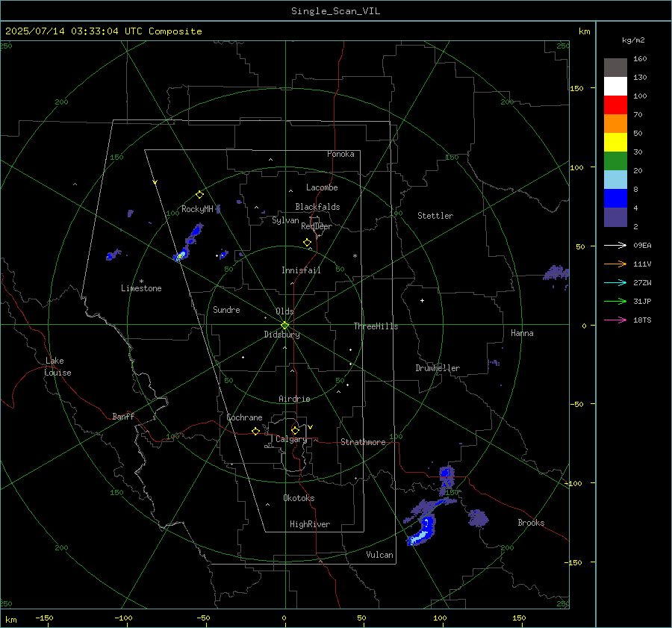Click the yellow V marker northeast of Calgary
The width and height of the screenshot is (672, 628).
pyautogui.click(x=311, y=427)
